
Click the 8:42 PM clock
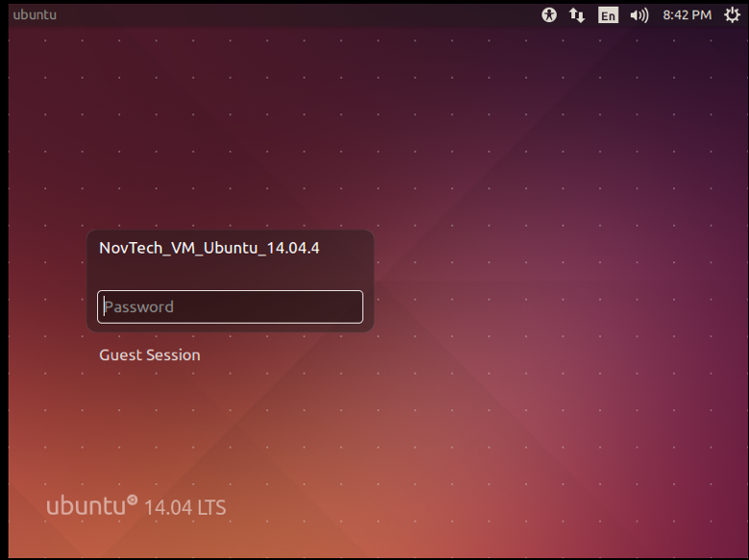pos(687,14)
